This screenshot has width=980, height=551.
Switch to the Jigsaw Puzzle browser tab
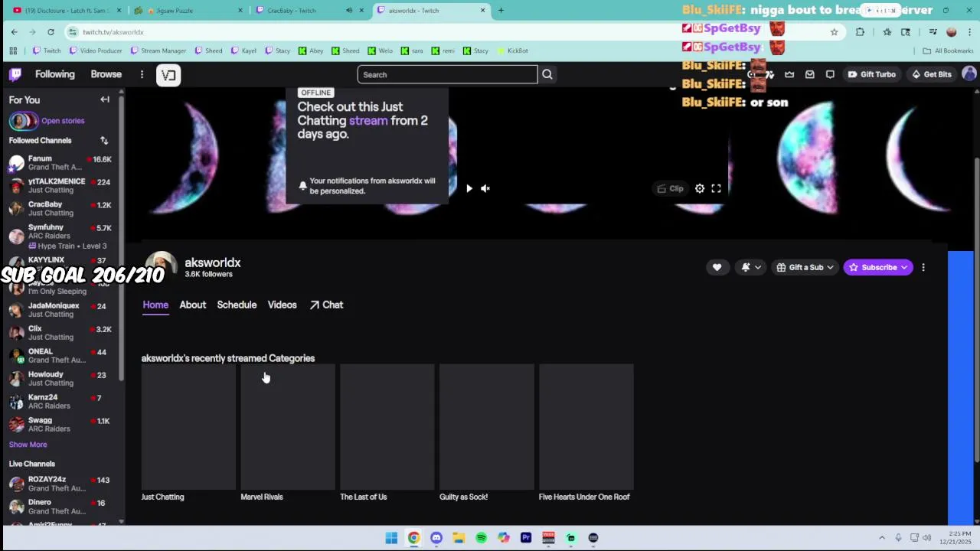click(x=189, y=11)
